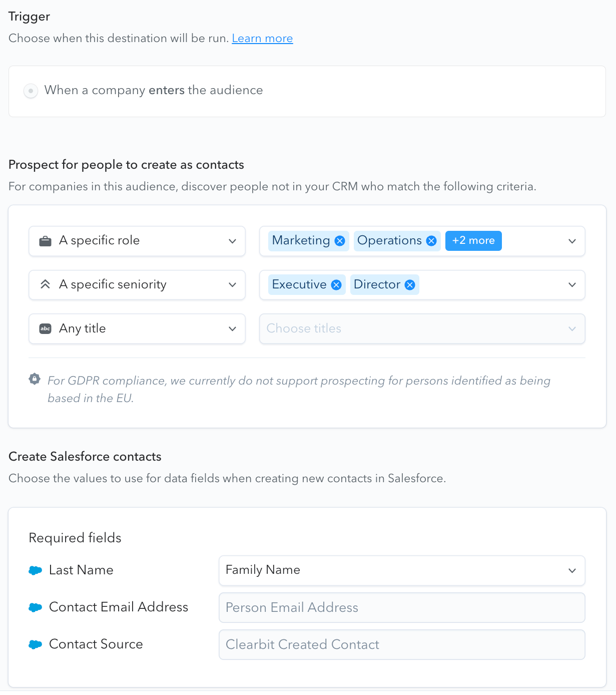Remove the Operations role tag
The width and height of the screenshot is (616, 695).
pyautogui.click(x=431, y=241)
